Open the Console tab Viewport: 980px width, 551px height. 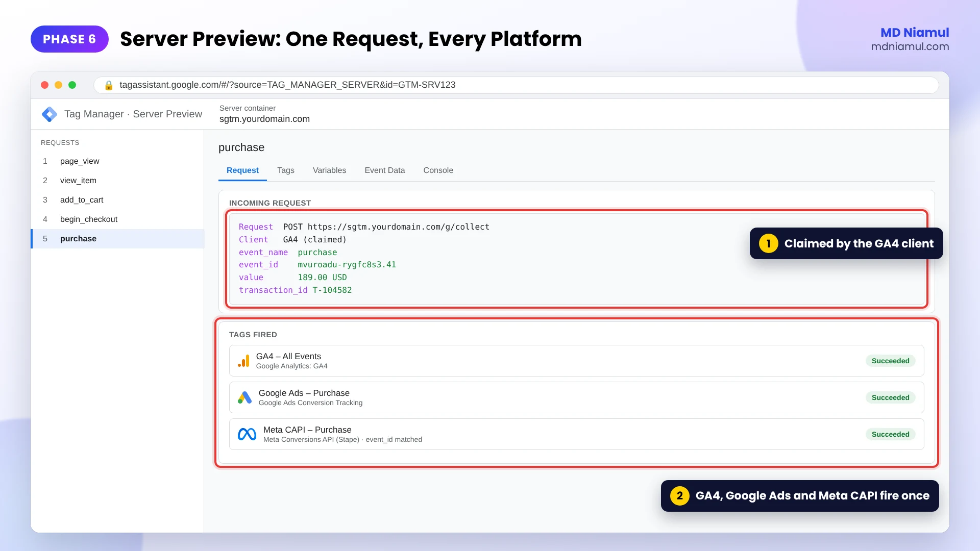[x=438, y=170]
